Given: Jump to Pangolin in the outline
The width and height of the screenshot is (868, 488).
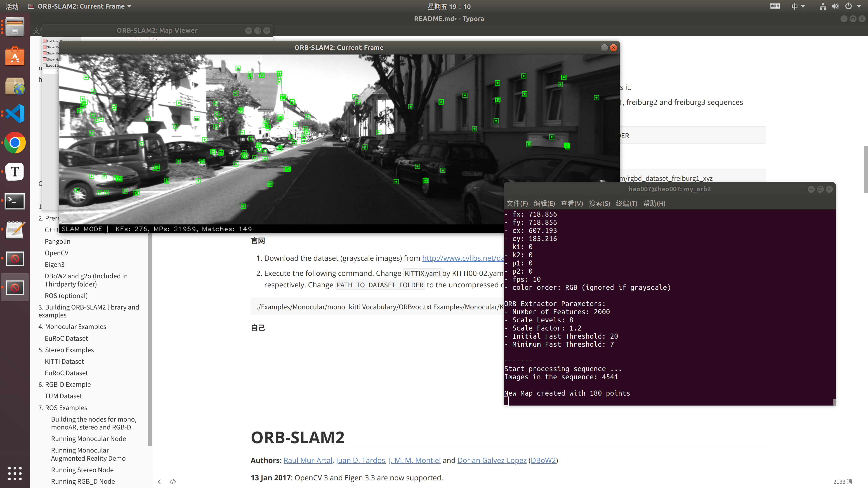Looking at the screenshot, I should (58, 241).
